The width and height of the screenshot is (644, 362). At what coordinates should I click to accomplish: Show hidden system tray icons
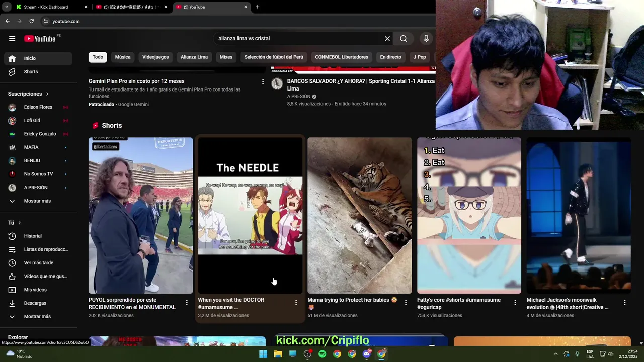(555, 354)
